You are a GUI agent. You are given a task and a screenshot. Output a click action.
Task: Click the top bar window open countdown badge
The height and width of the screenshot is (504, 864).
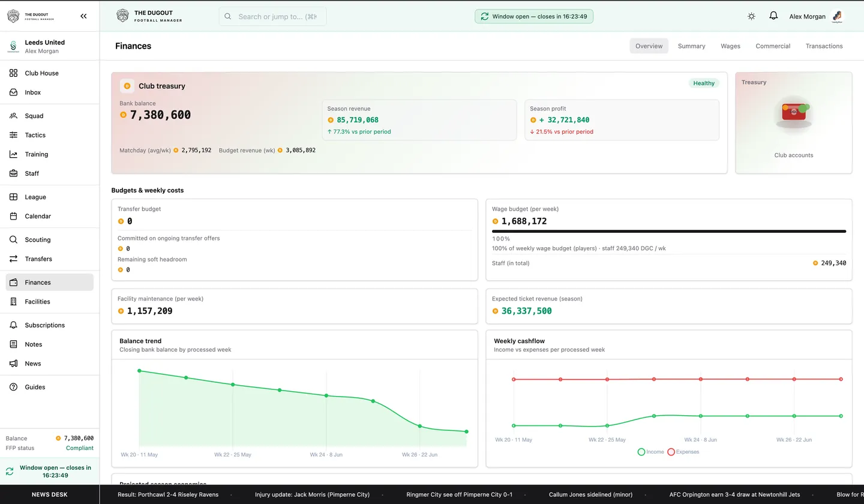[534, 16]
